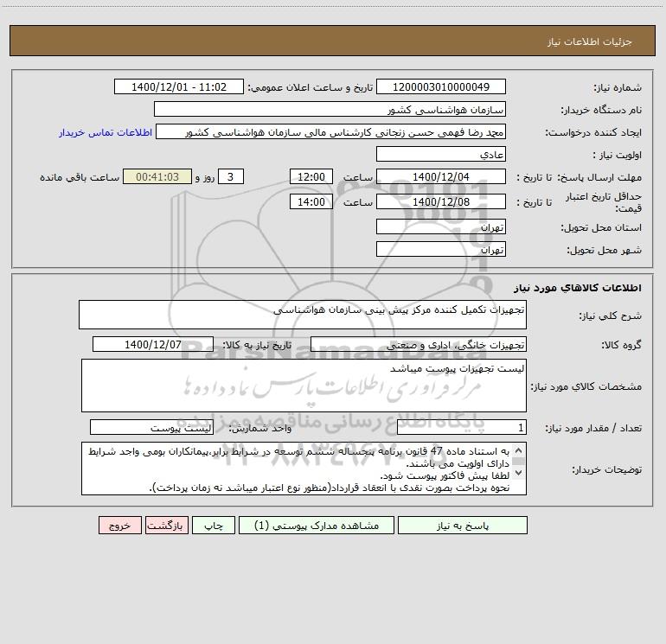Click the header title جزئیات اطلاعات نیاز
Image resolution: width=666 pixels, height=644 pixels.
(590, 41)
